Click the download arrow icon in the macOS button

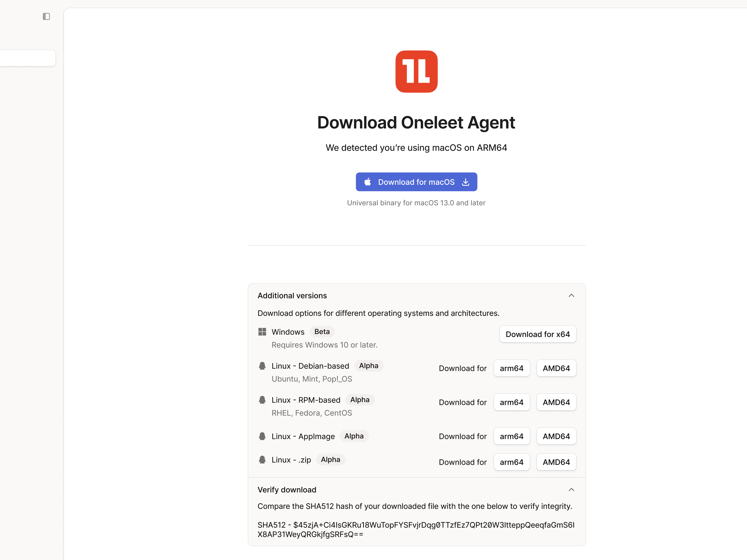point(466,182)
